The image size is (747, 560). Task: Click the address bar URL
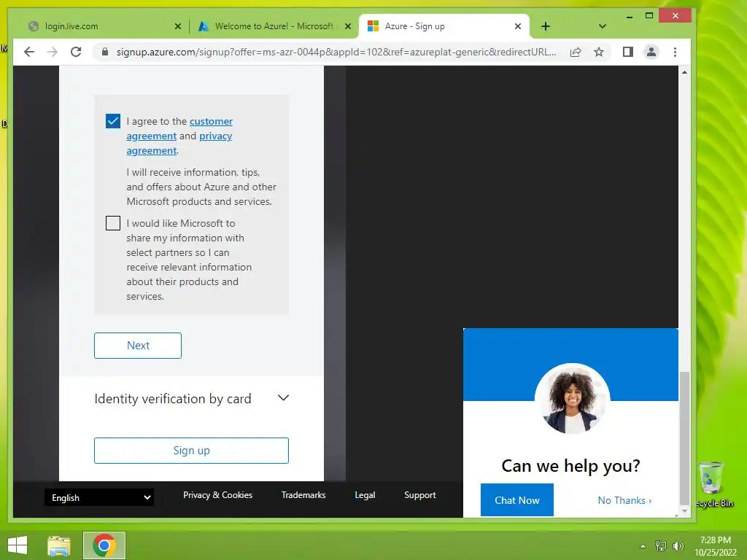tap(336, 52)
